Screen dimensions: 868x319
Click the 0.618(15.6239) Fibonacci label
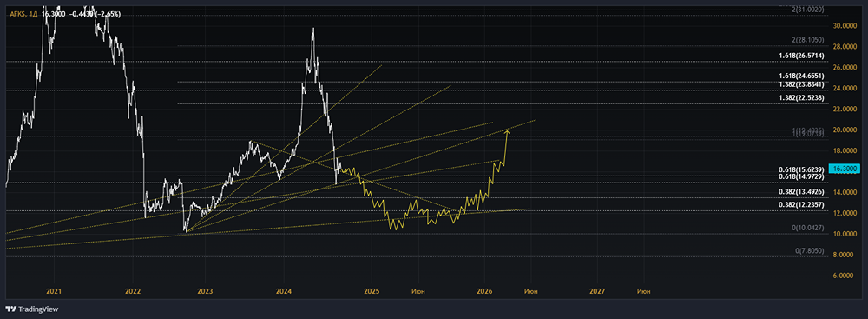[x=801, y=169]
